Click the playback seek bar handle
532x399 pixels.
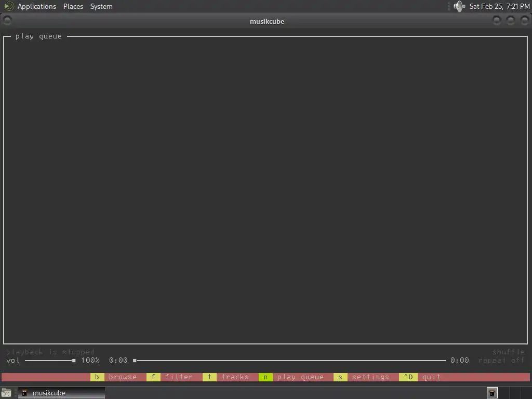(x=135, y=361)
